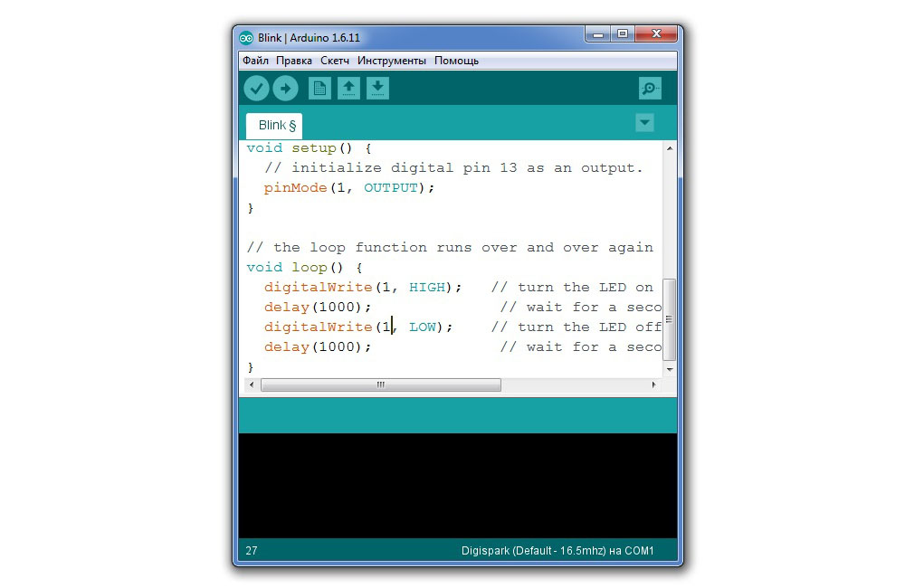
Task: Click the Arduino logo in title bar
Action: click(246, 37)
